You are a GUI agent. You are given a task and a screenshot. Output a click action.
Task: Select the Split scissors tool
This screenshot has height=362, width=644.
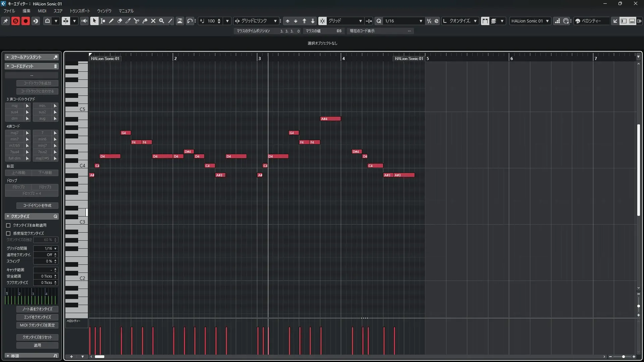[136, 21]
